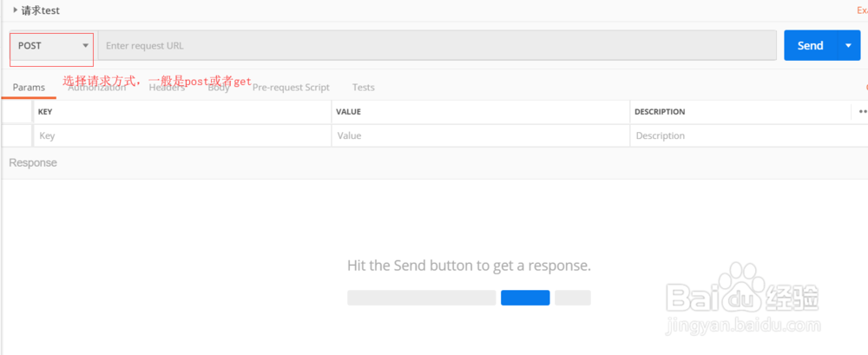Click the Value parameter input cell
The height and width of the screenshot is (355, 868).
pos(480,135)
